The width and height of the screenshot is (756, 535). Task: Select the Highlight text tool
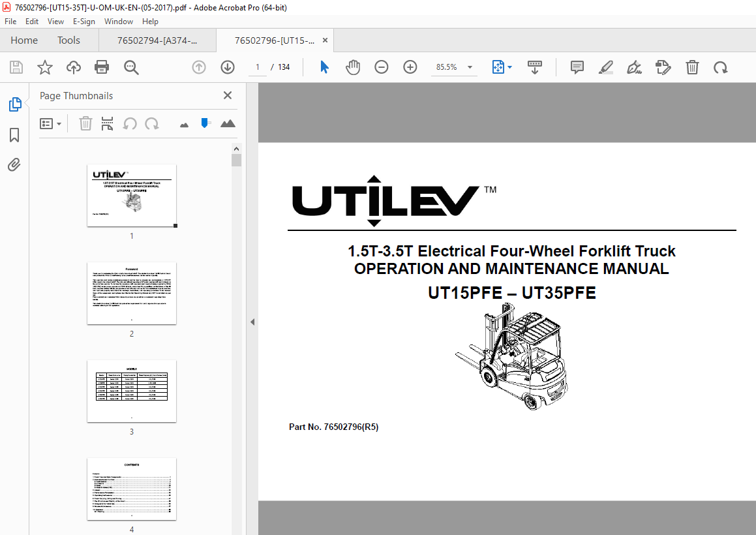pyautogui.click(x=605, y=67)
